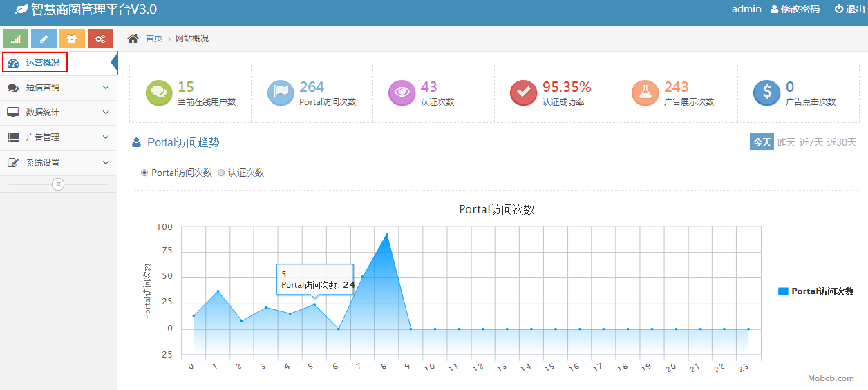Toggle Portal访问次数 series in chart legend
The width and height of the screenshot is (868, 390).
815,291
